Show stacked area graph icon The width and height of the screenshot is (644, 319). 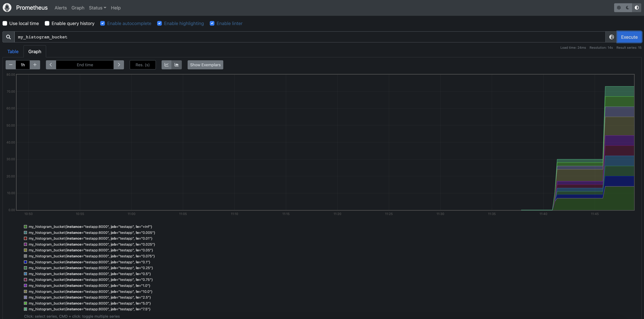click(176, 65)
